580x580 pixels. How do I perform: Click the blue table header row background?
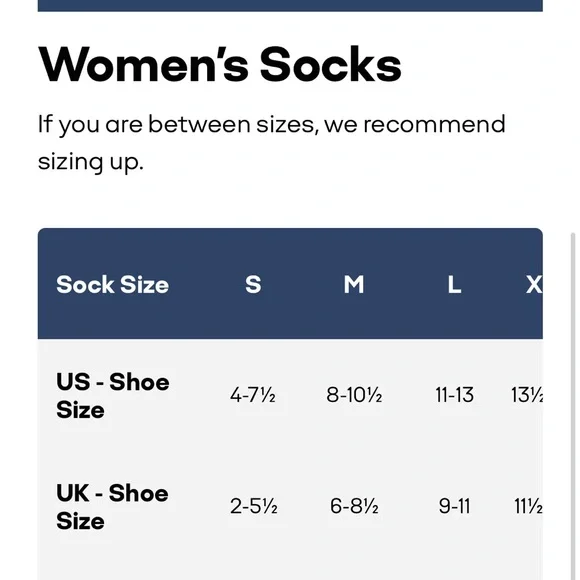coord(290,284)
